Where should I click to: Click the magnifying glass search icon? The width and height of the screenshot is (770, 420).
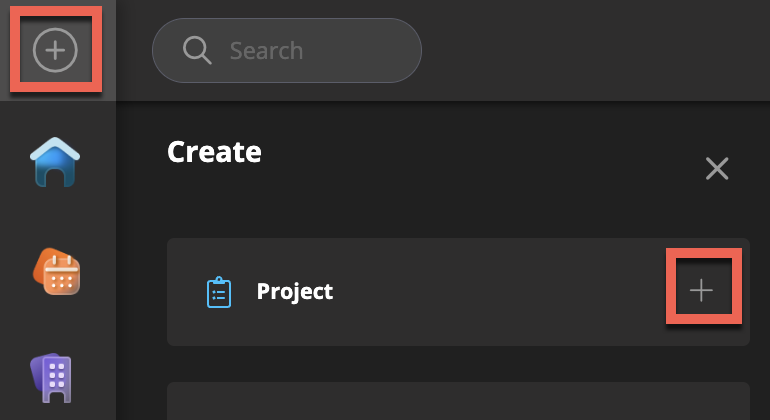pyautogui.click(x=196, y=50)
